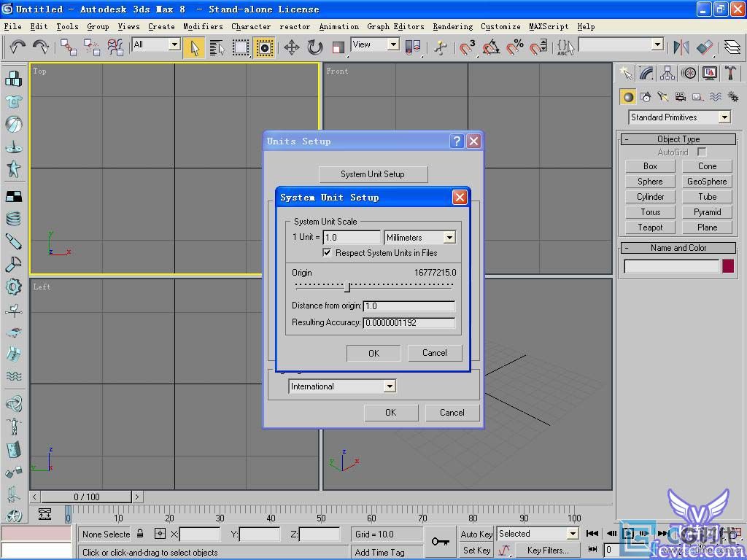Open the Layer Manager icon

(732, 47)
